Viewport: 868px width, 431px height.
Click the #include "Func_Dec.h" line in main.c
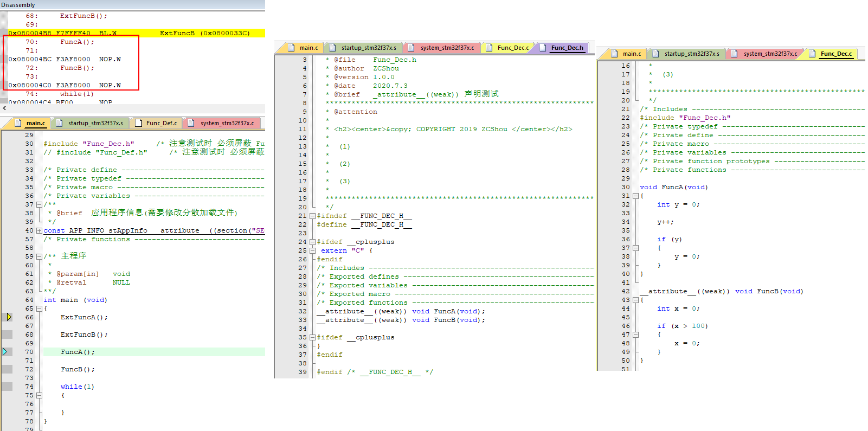(89, 144)
